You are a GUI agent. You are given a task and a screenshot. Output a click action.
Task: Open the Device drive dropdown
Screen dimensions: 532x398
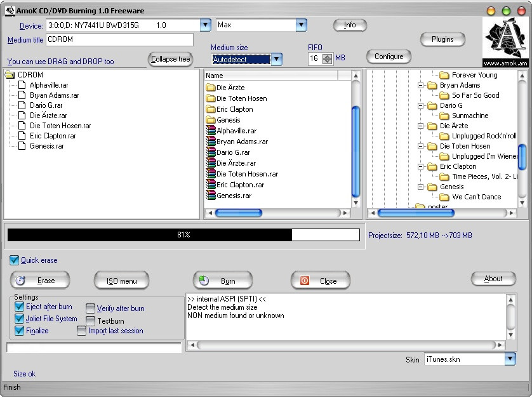click(x=205, y=25)
